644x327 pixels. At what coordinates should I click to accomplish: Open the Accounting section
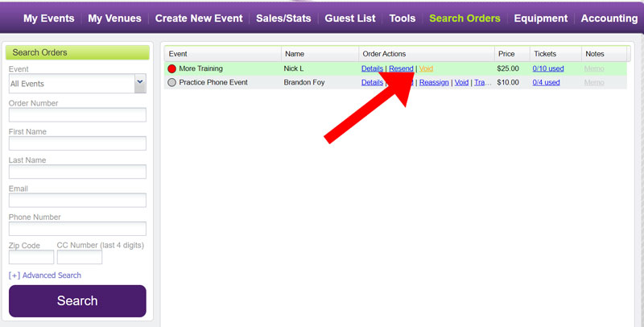[609, 19]
